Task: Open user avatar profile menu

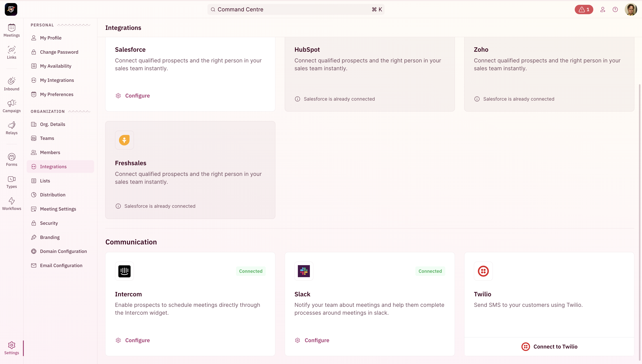Action: click(630, 10)
